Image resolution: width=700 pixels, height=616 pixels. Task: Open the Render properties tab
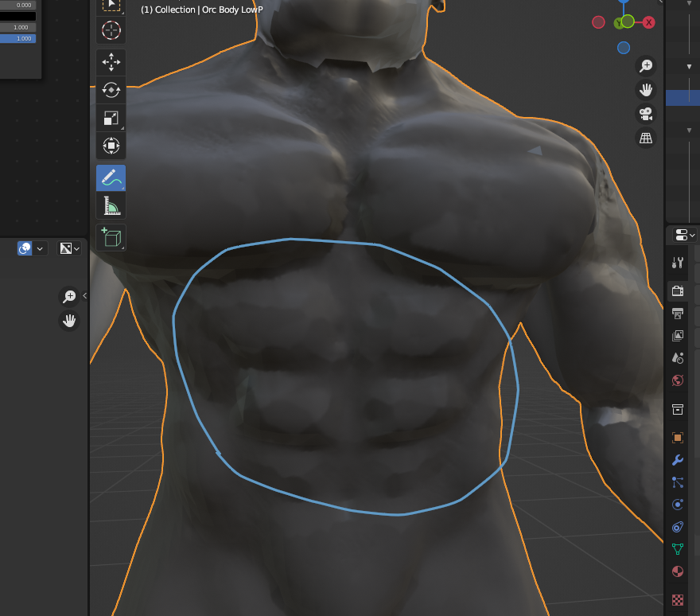677,290
